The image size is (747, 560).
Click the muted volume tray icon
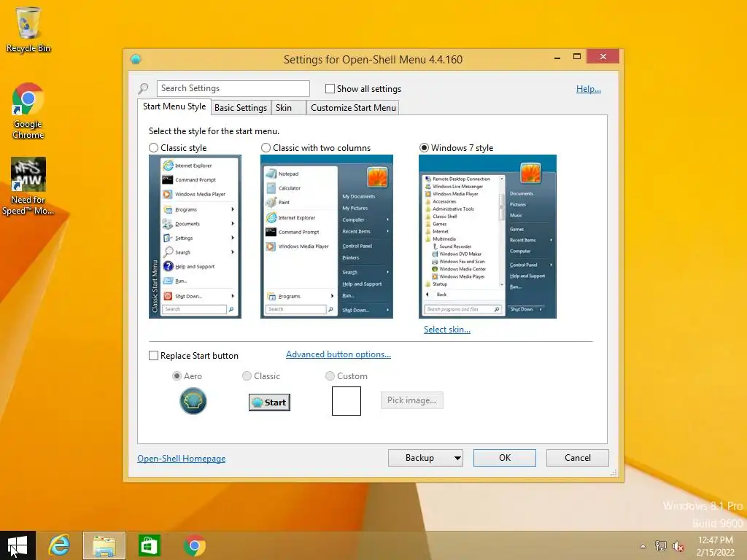tap(678, 546)
